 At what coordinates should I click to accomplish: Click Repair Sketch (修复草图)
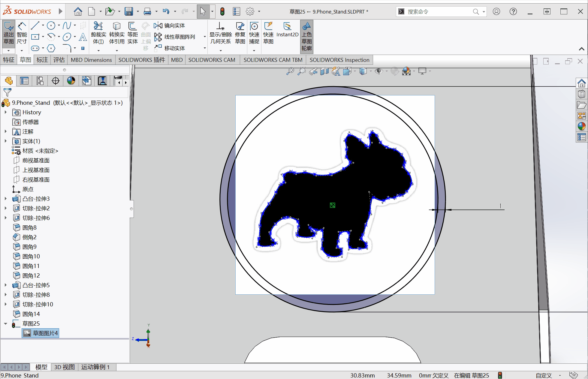(x=240, y=33)
